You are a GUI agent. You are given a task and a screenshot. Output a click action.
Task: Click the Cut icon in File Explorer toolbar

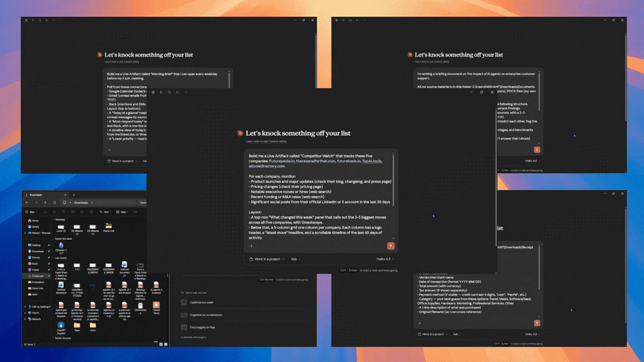point(45,212)
